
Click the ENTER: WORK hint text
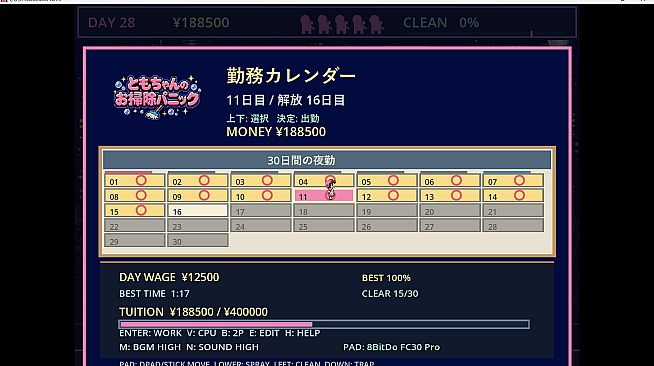150,333
